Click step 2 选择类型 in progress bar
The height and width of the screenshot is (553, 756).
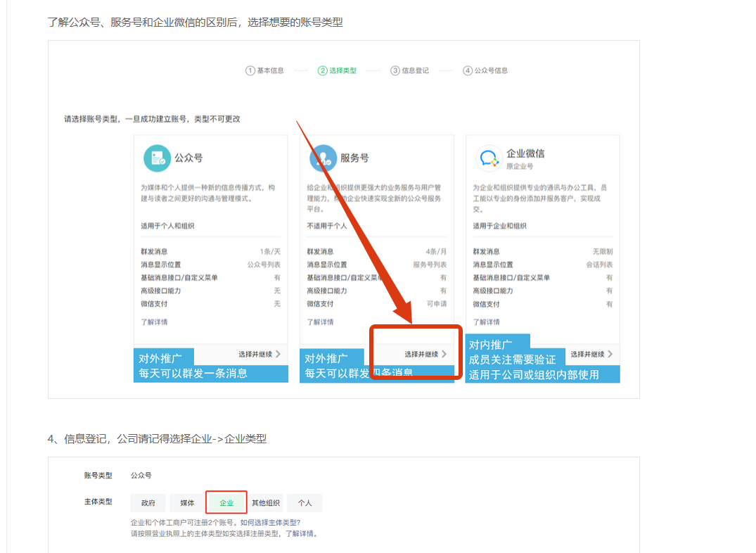pyautogui.click(x=337, y=70)
